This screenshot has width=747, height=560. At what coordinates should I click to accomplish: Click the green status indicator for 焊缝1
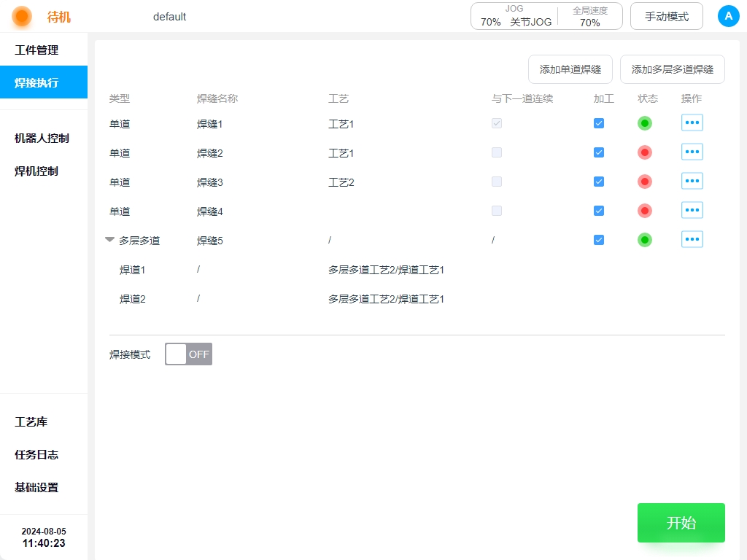coord(644,123)
